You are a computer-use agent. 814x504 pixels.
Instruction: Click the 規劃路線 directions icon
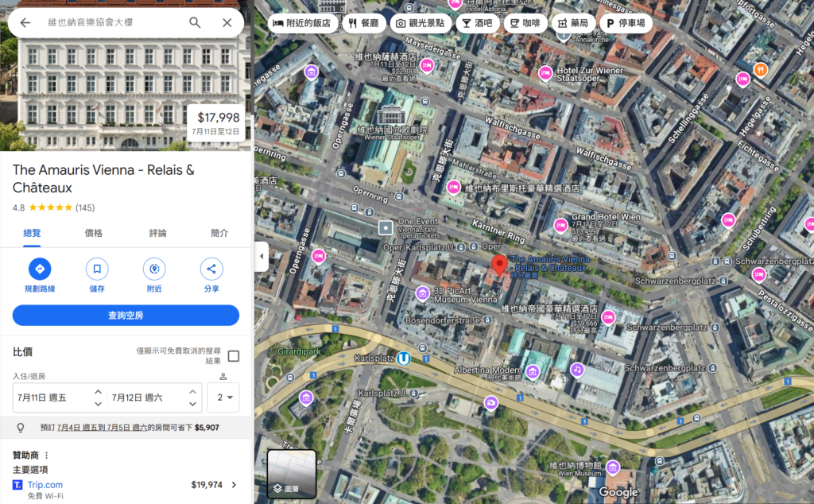click(40, 269)
